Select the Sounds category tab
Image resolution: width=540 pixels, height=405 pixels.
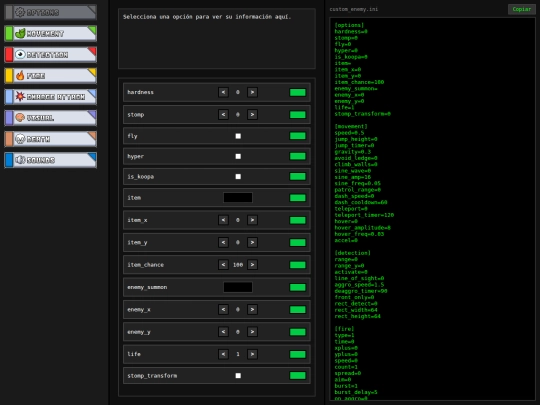(x=50, y=160)
